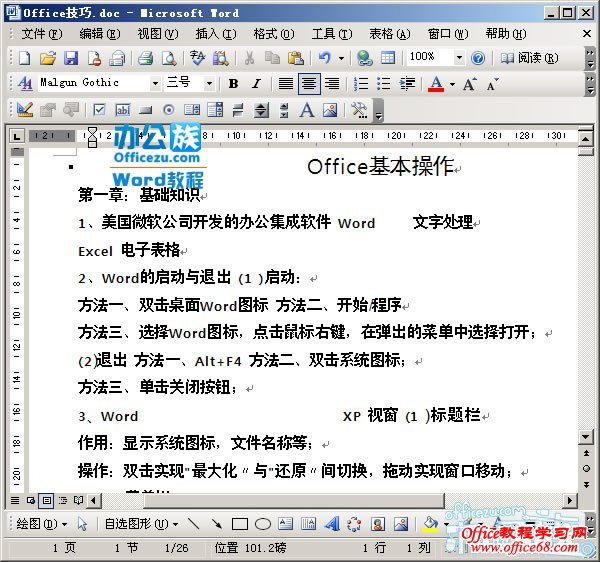Open the 插入(I) menu
Screen dimensions: 600x562
(216, 34)
